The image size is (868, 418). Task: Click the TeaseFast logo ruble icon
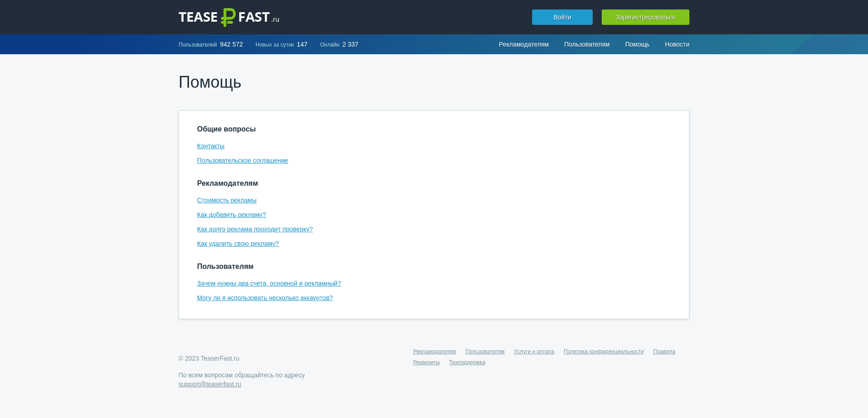(x=228, y=17)
